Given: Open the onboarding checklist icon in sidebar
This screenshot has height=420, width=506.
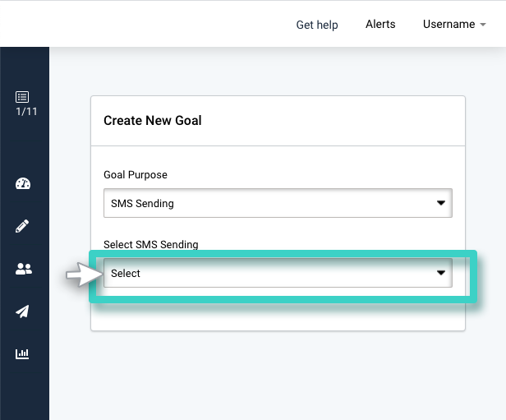Looking at the screenshot, I should [22, 97].
